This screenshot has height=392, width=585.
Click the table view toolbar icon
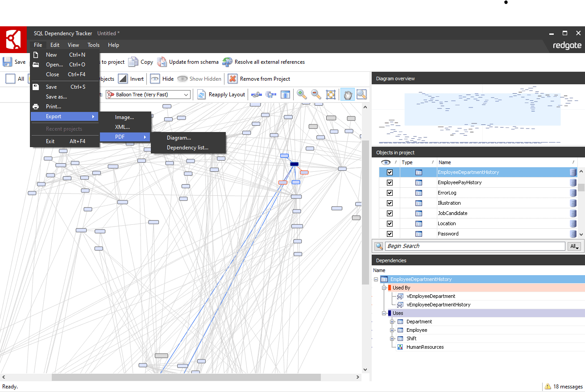coord(286,95)
